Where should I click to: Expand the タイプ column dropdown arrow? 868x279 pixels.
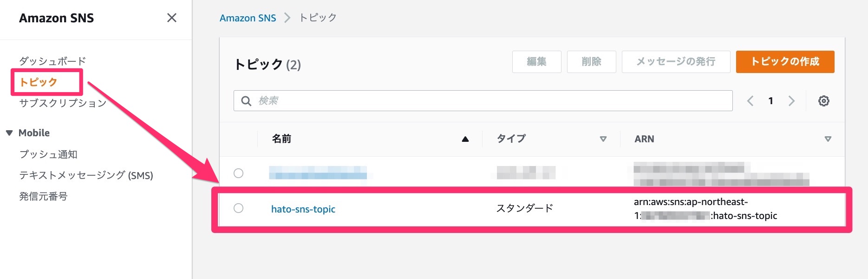604,138
